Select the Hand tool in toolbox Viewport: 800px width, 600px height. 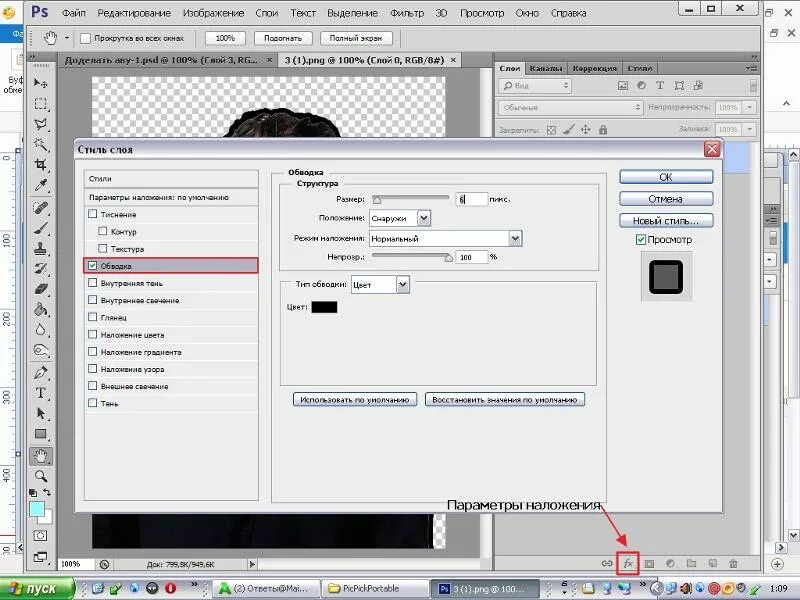(40, 456)
